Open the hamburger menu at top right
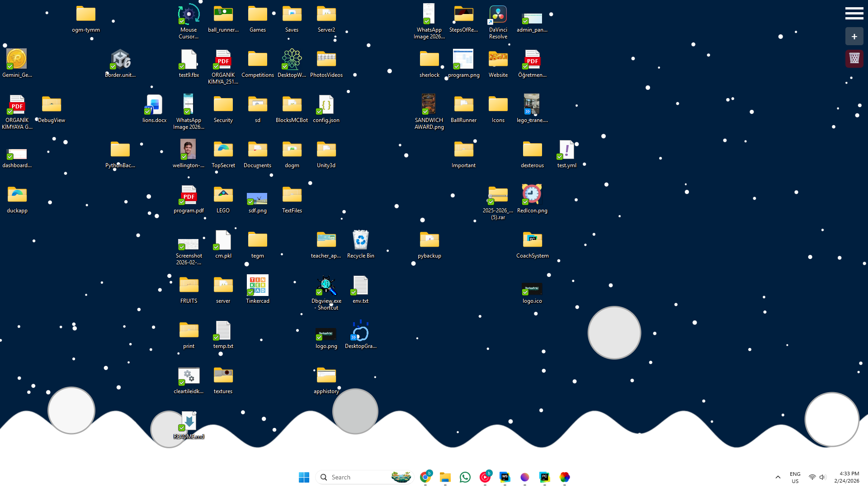868x488 pixels. 854,13
